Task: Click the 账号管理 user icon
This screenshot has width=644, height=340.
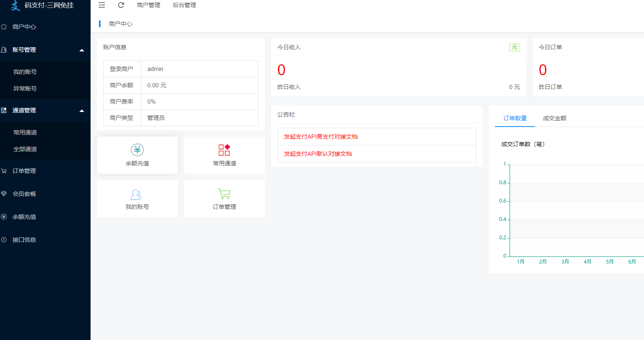Action: (4, 50)
